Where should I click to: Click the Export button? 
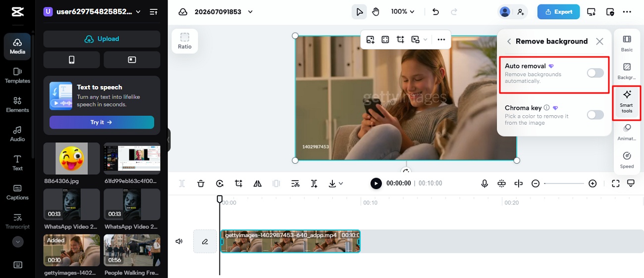pos(558,12)
